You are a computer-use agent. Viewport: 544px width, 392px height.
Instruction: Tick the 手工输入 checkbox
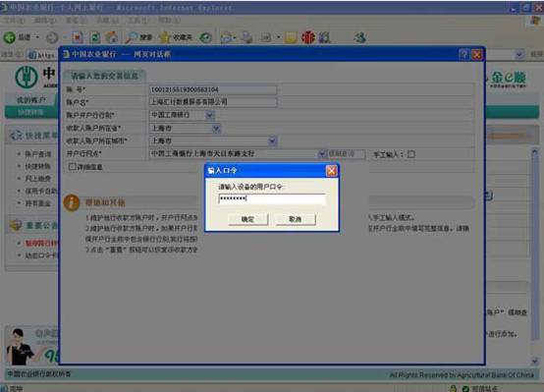pos(411,154)
